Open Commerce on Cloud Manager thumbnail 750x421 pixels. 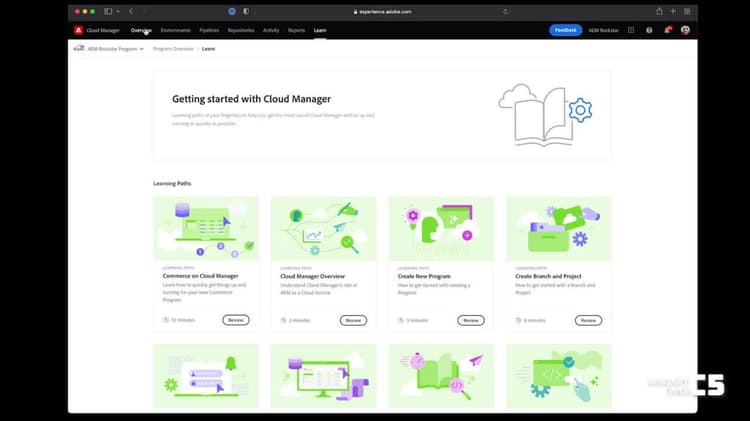click(206, 229)
